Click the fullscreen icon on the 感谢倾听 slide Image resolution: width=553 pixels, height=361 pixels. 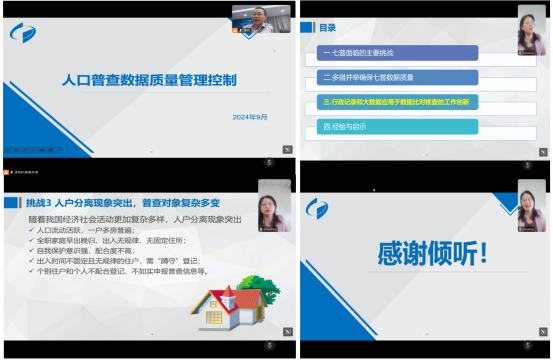coord(543,332)
